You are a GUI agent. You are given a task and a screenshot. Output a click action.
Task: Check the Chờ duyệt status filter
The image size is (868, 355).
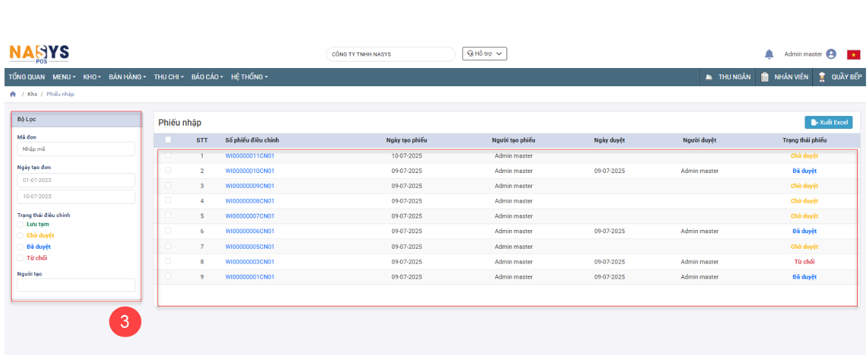coord(20,236)
